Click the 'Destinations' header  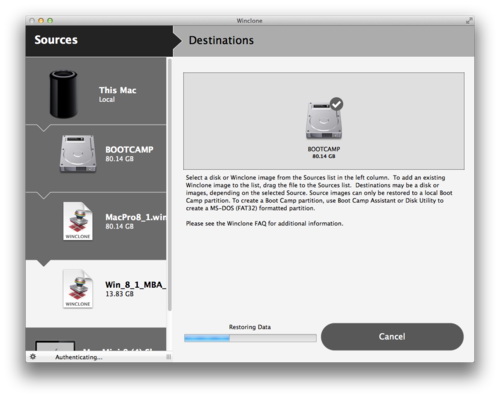click(x=221, y=40)
